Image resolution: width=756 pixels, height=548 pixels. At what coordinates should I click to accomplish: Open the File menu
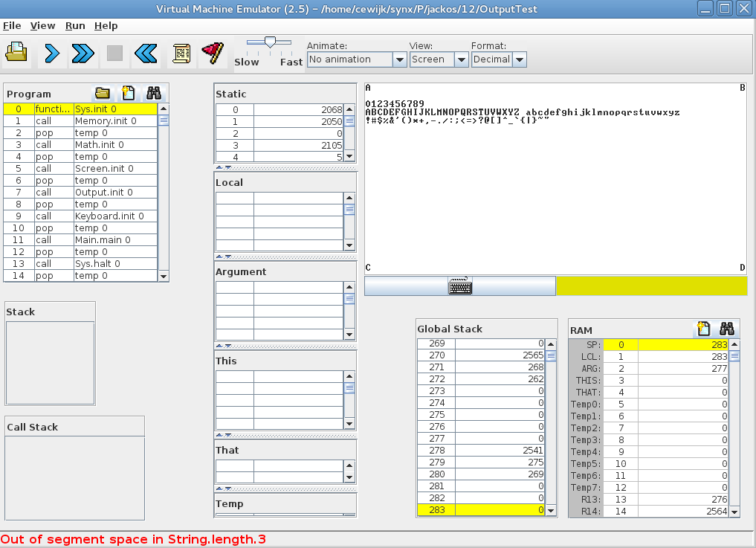point(12,25)
